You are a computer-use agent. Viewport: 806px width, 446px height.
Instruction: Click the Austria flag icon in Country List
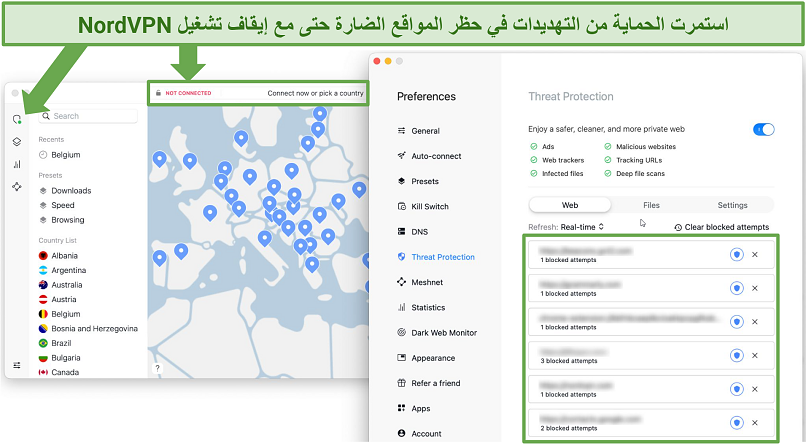(x=43, y=299)
